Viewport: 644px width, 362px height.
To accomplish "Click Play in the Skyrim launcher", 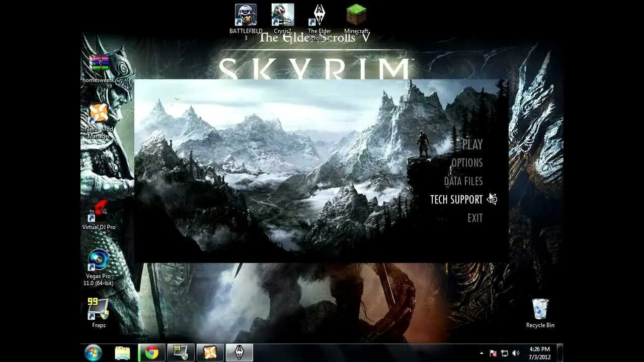I will pyautogui.click(x=472, y=144).
